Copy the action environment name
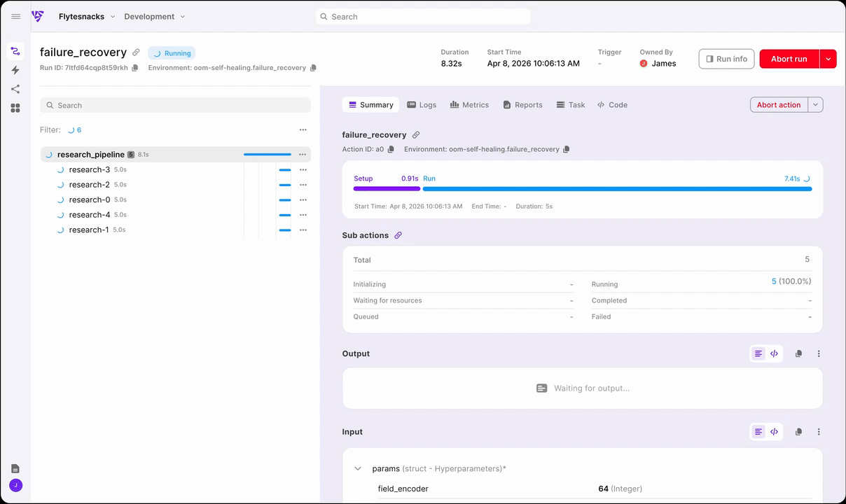Image resolution: width=846 pixels, height=504 pixels. click(x=567, y=149)
